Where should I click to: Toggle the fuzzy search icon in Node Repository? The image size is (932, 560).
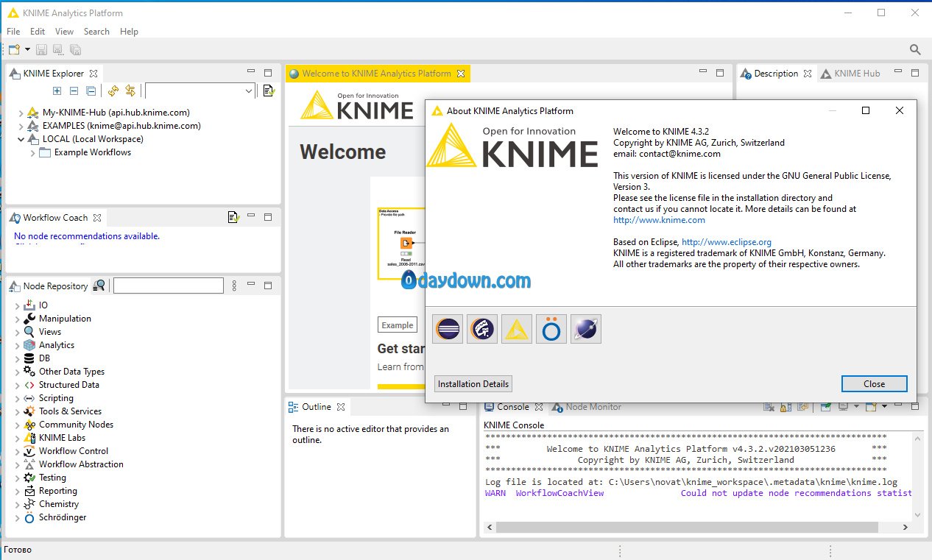(99, 286)
